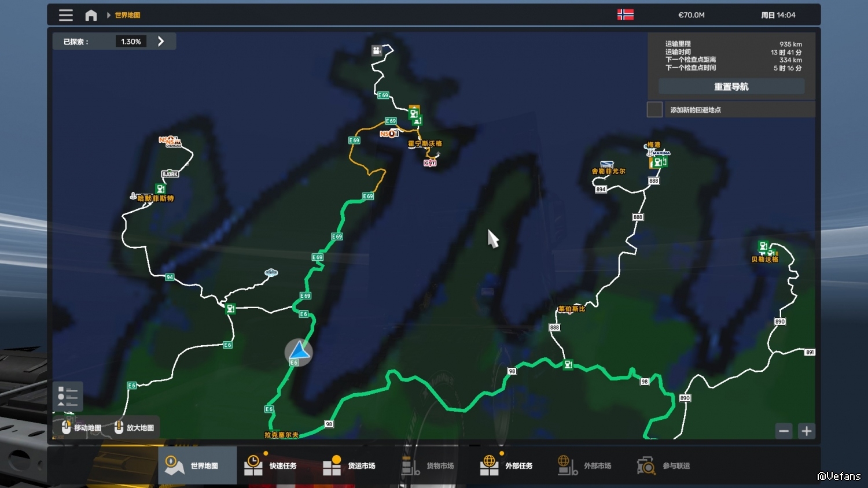Click the Norway flag icon
868x488 pixels.
tap(626, 15)
